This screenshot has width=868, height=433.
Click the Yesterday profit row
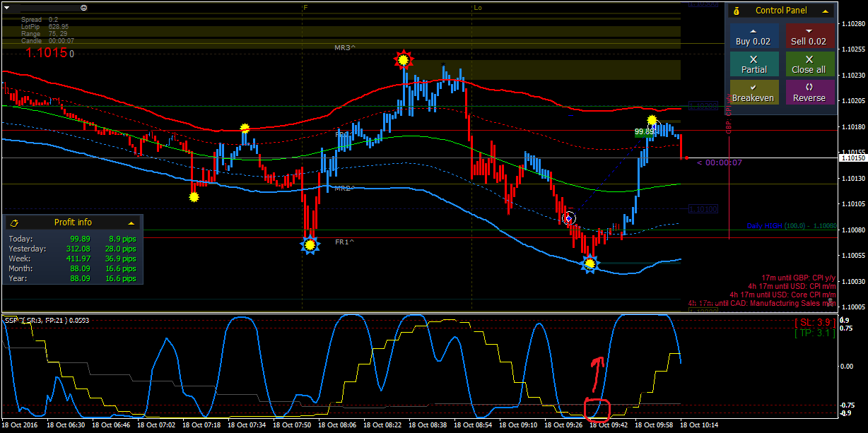[72, 249]
